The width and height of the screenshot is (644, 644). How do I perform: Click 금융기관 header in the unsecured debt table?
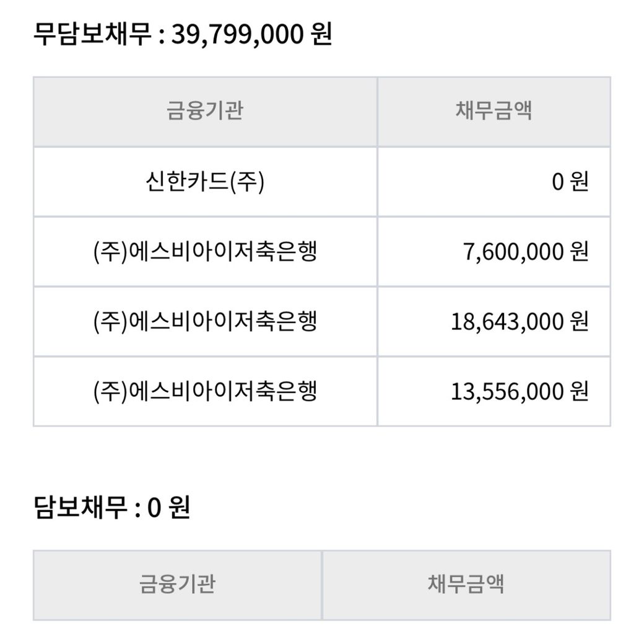tap(204, 111)
